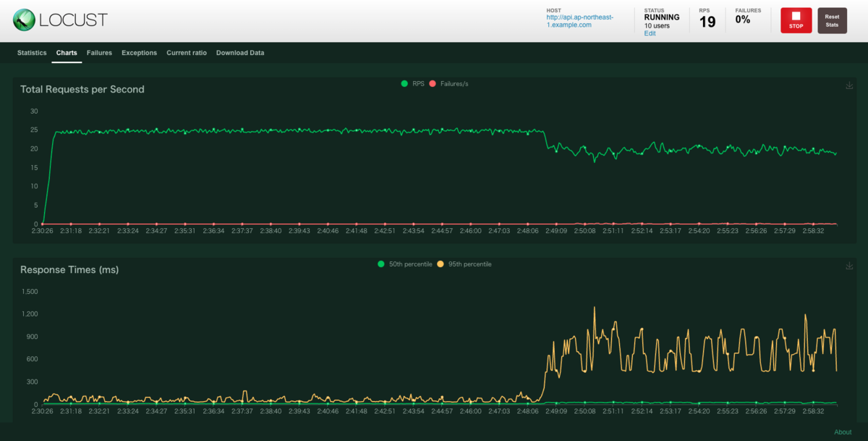868x441 pixels.
Task: Click the LOCUST title text
Action: tap(73, 20)
